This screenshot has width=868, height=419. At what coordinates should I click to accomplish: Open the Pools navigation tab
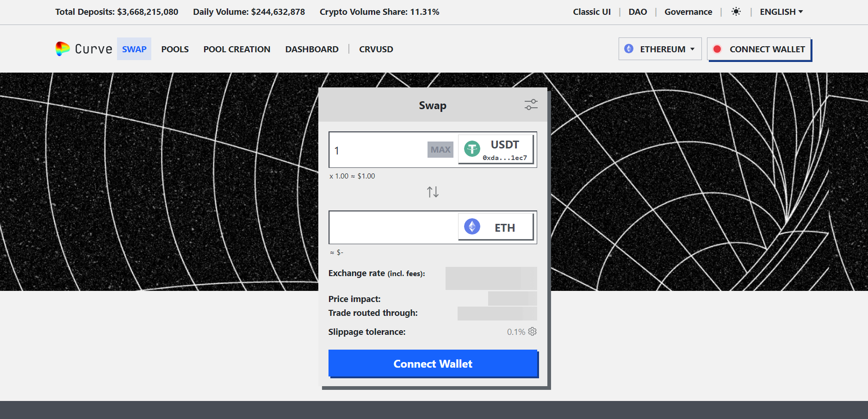pos(175,49)
